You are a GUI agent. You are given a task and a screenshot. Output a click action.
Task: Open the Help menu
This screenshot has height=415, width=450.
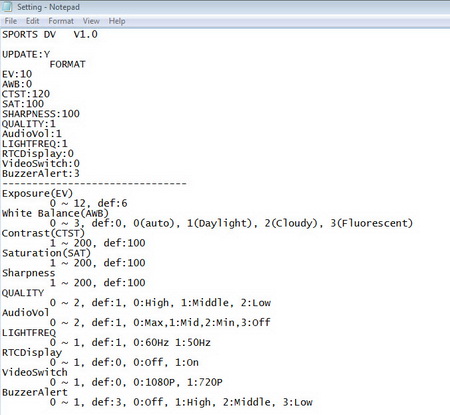coord(117,21)
